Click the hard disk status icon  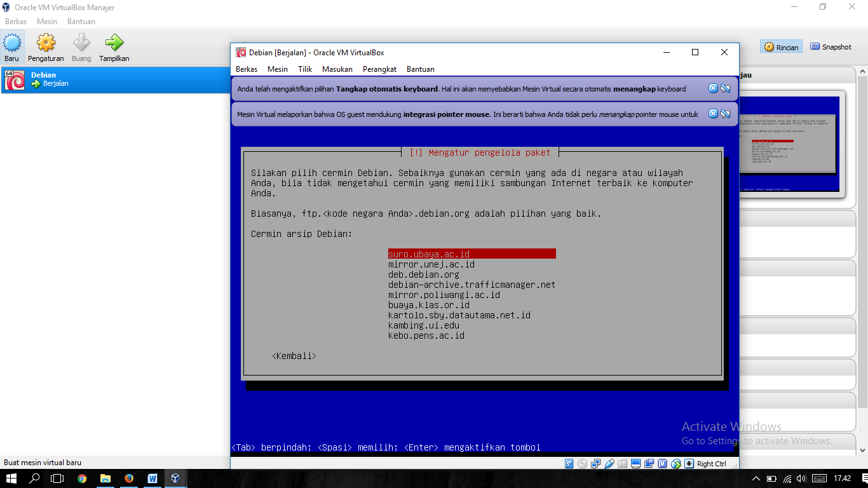569,464
